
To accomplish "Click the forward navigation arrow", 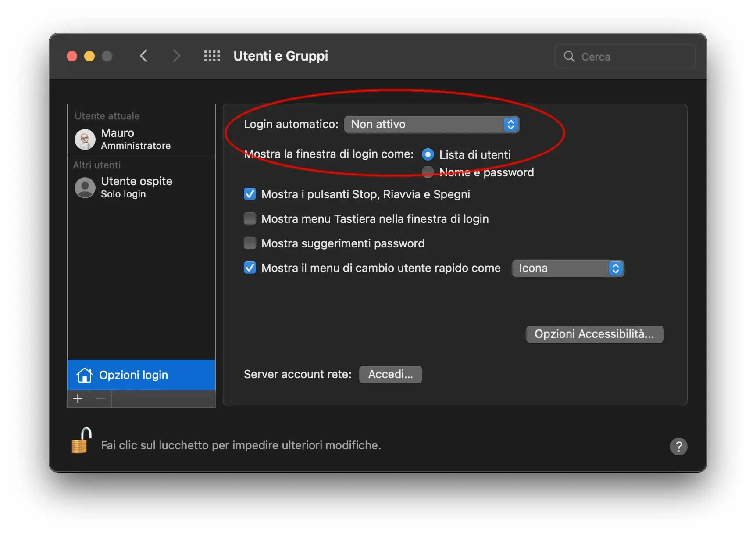I will pyautogui.click(x=176, y=56).
